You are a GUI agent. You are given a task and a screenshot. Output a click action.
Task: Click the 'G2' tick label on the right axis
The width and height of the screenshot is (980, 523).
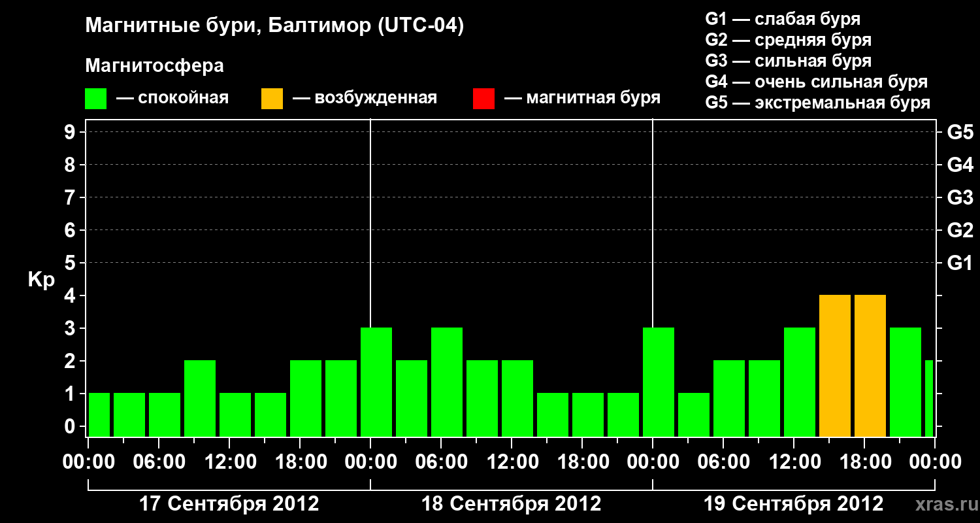[960, 231]
